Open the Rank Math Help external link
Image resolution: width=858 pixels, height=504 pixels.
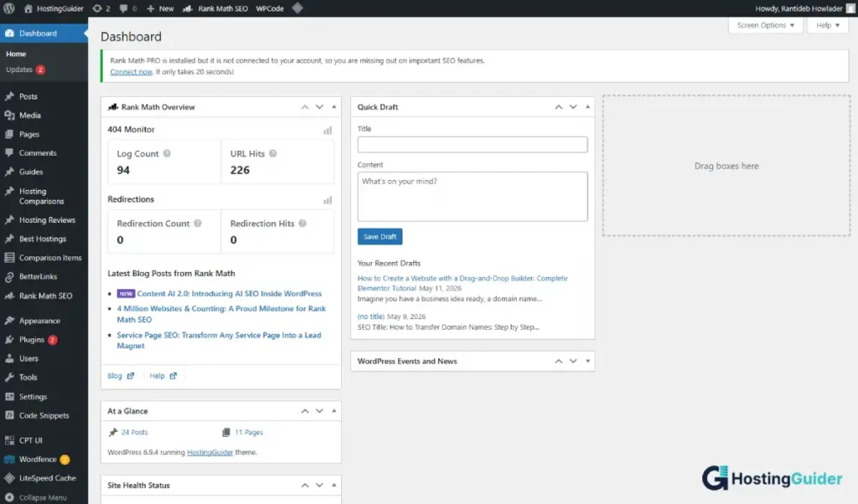click(163, 376)
